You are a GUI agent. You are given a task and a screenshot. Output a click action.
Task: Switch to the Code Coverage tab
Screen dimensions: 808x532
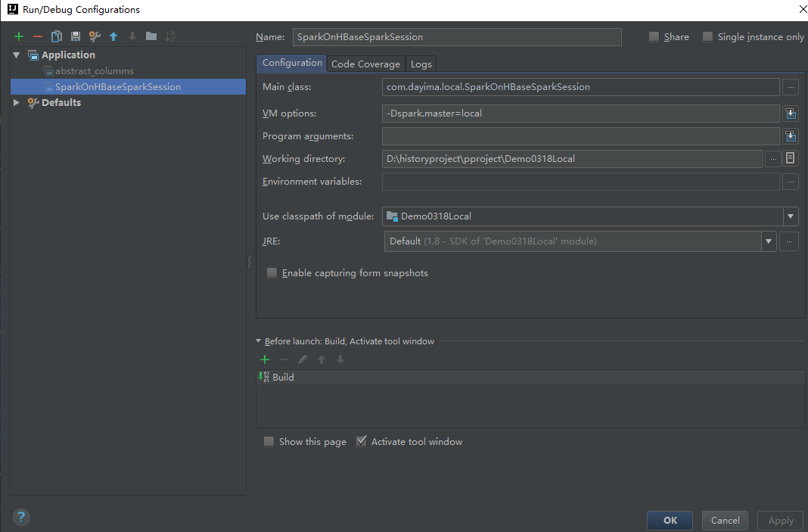click(365, 64)
